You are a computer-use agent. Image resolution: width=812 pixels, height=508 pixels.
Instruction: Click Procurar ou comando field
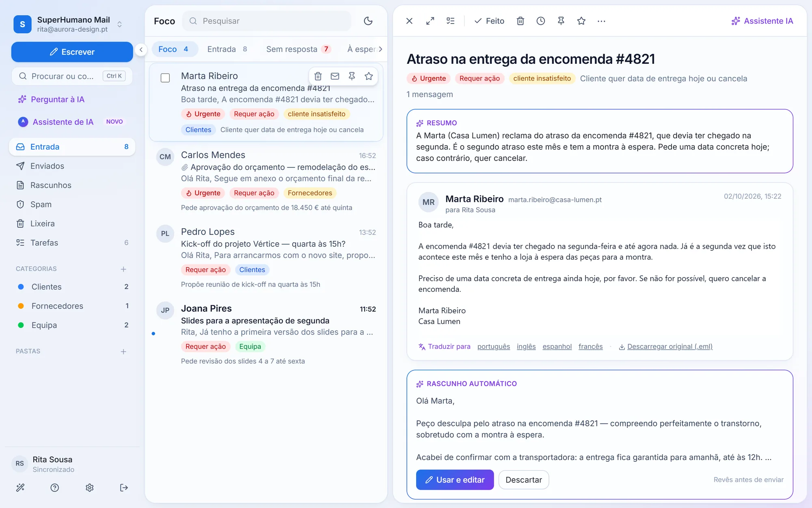click(72, 76)
